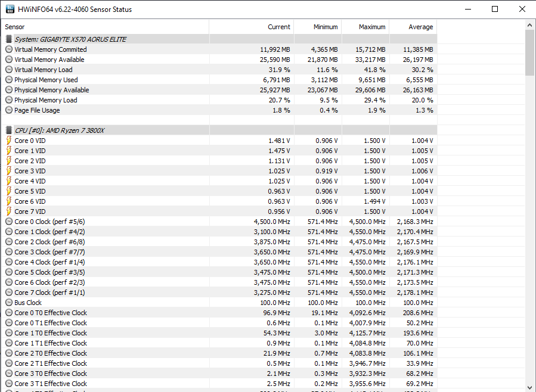Click the maximum value 4,125.7 MHz
The image size is (536, 392).
(x=367, y=333)
